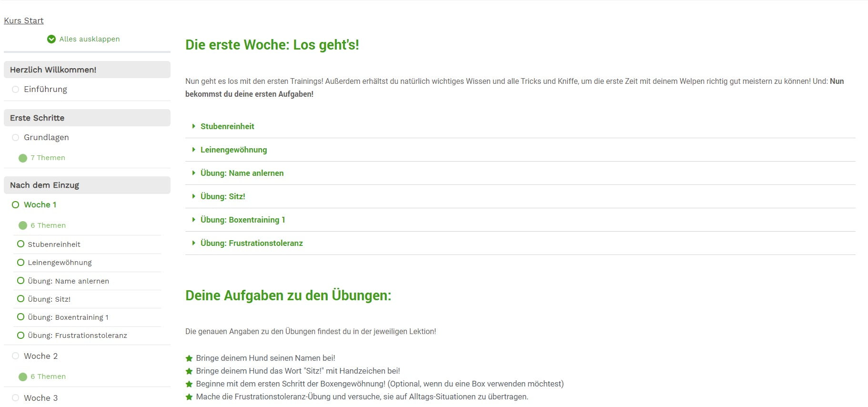Toggle the circle next to sidebar Übung: Name anlernen
This screenshot has height=407, width=868.
20,281
